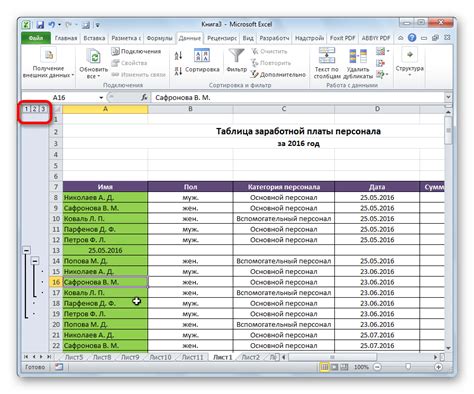The width and height of the screenshot is (474, 394).
Task: Click the Edit Links (Изменить связи) button
Action: click(138, 74)
